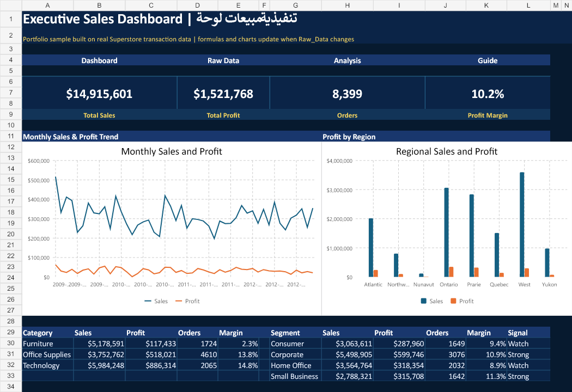Select the Home Office segment cell

(x=295, y=365)
